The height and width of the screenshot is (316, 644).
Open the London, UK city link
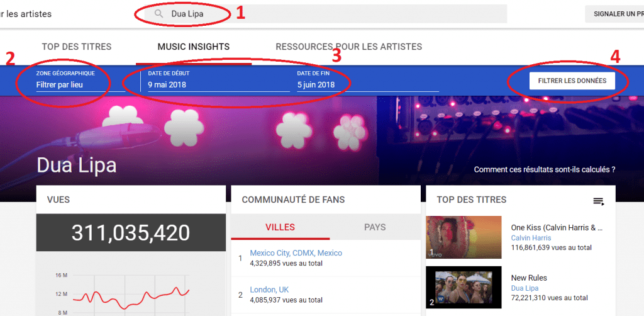click(269, 290)
